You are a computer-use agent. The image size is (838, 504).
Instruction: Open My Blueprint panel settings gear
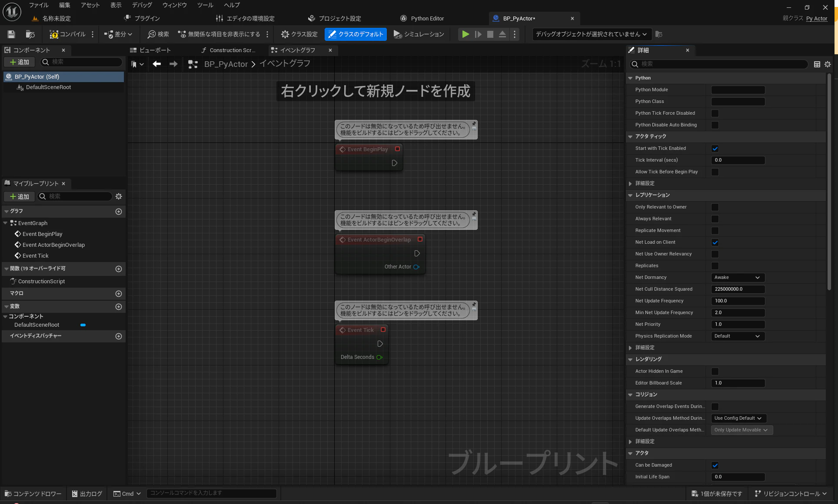119,196
